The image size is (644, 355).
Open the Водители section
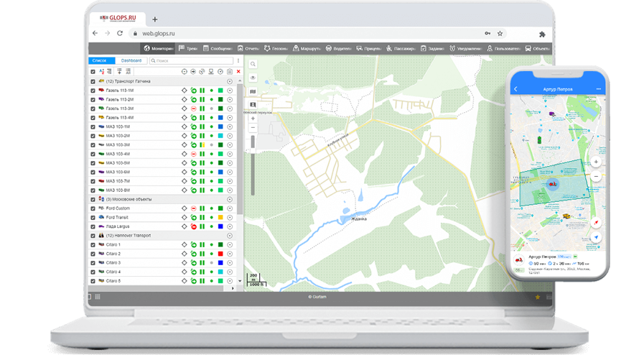tap(339, 48)
